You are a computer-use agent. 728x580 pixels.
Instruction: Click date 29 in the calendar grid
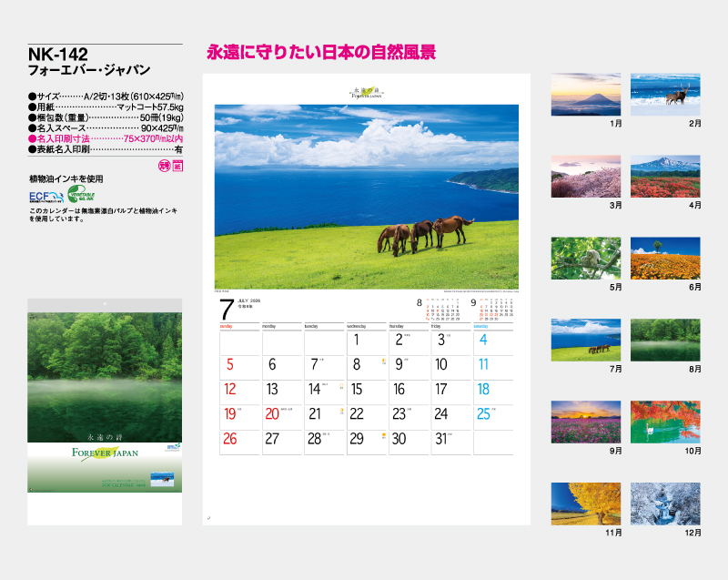[x=357, y=439]
